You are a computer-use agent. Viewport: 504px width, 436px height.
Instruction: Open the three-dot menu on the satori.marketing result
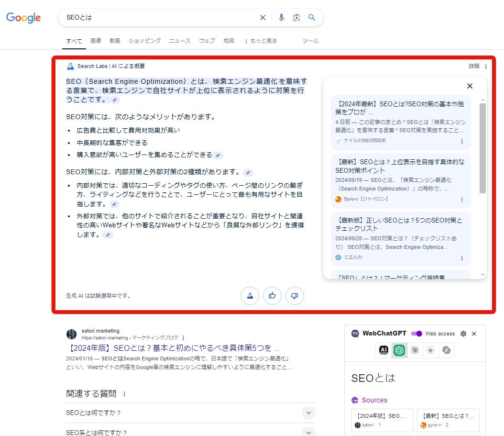pyautogui.click(x=183, y=338)
